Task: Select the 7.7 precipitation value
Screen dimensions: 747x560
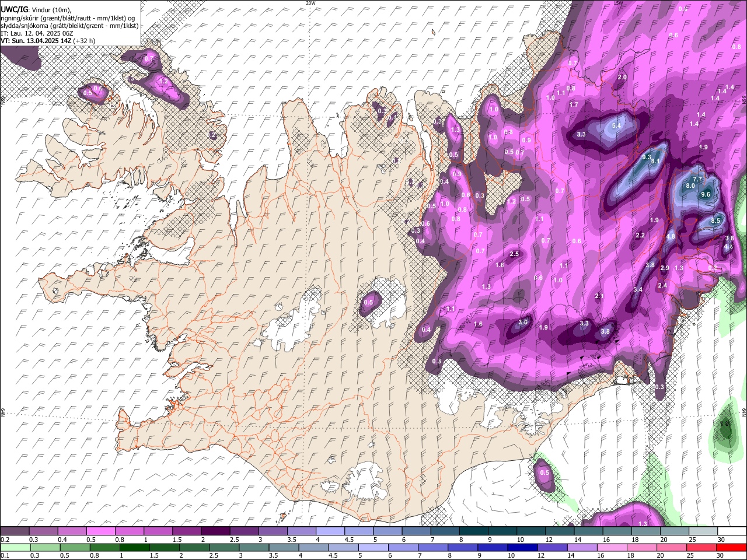Action: click(697, 179)
